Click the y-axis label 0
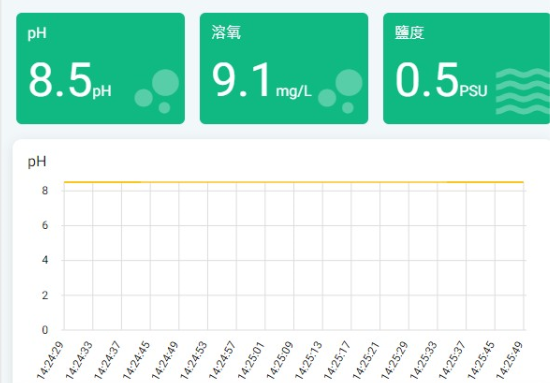Image resolution: width=554 pixels, height=383 pixels. pyautogui.click(x=45, y=330)
